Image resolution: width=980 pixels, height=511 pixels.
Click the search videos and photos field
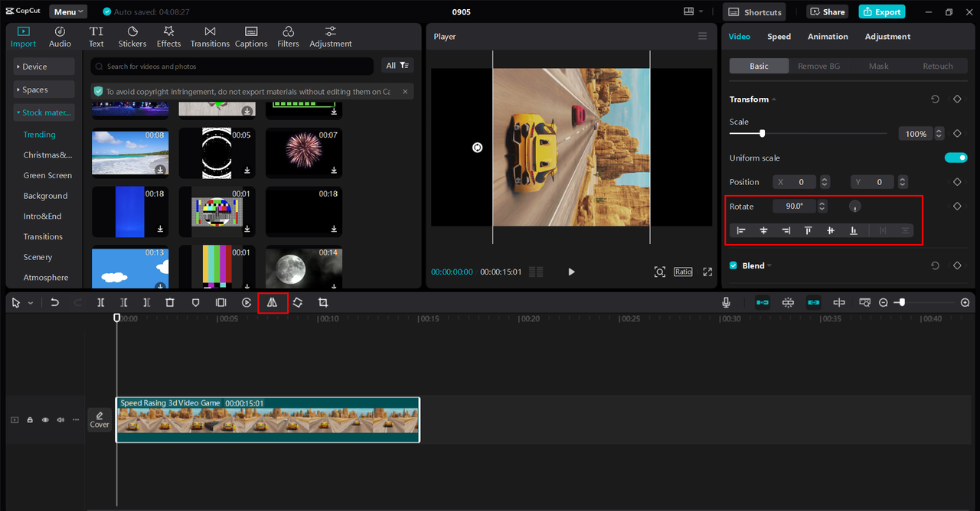[232, 66]
